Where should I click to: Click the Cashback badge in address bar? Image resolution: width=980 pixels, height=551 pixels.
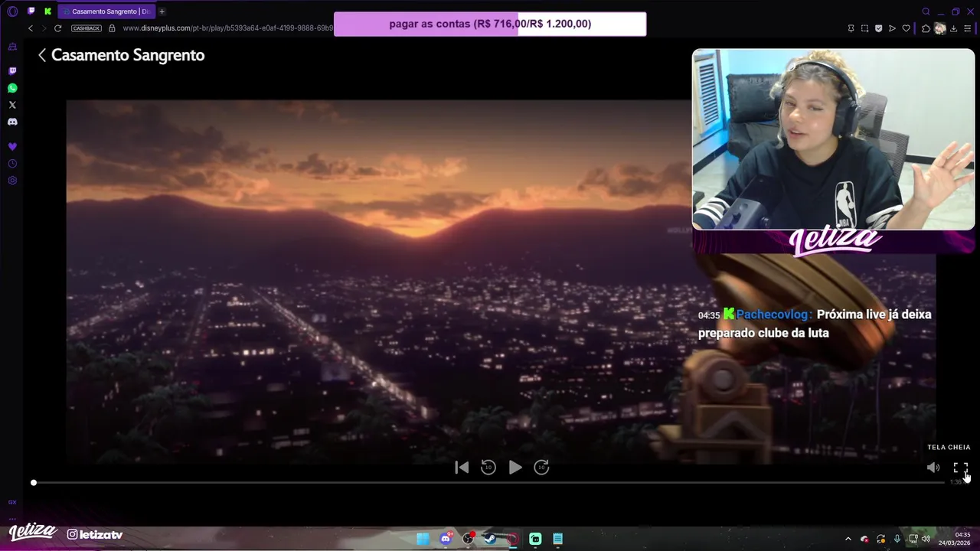pos(86,28)
